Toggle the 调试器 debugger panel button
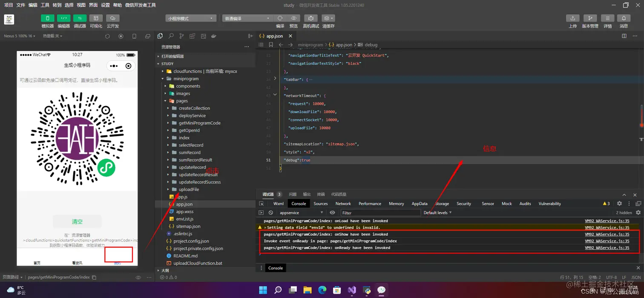 80,18
